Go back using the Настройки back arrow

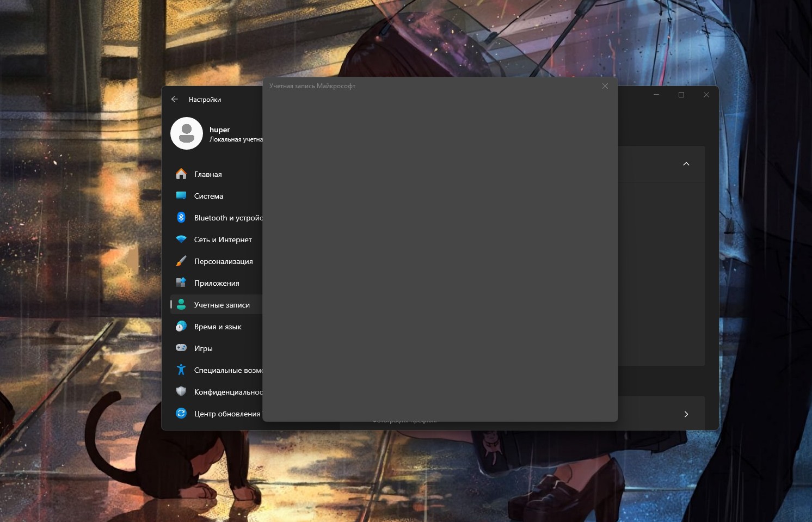(x=175, y=99)
